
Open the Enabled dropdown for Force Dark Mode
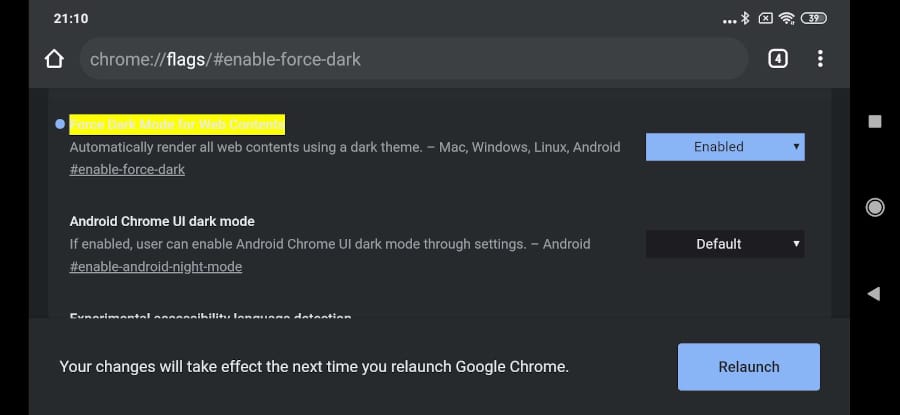[x=725, y=147]
